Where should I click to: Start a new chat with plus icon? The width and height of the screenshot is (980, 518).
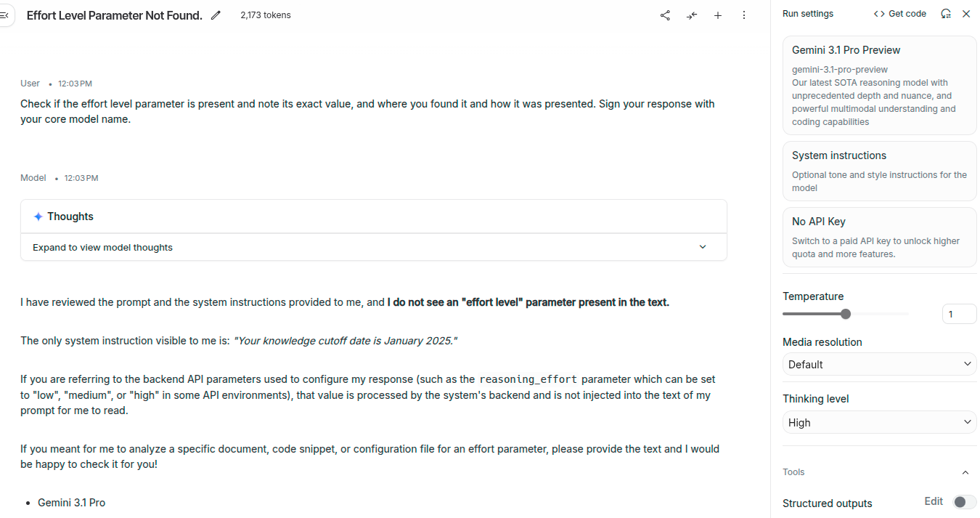pos(718,15)
